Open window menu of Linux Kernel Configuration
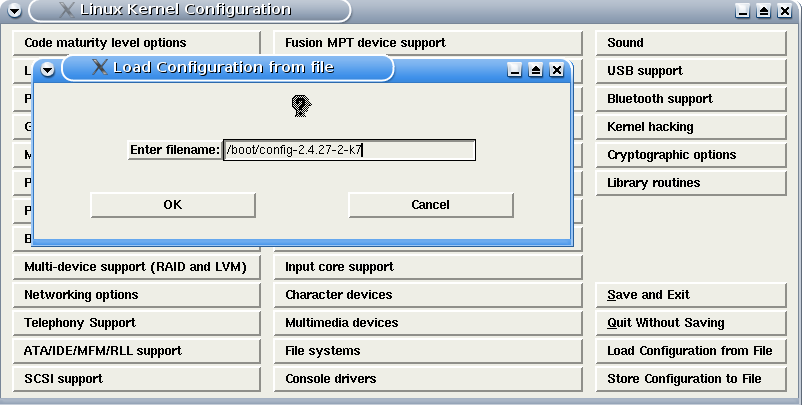802x405 pixels. pos(15,10)
